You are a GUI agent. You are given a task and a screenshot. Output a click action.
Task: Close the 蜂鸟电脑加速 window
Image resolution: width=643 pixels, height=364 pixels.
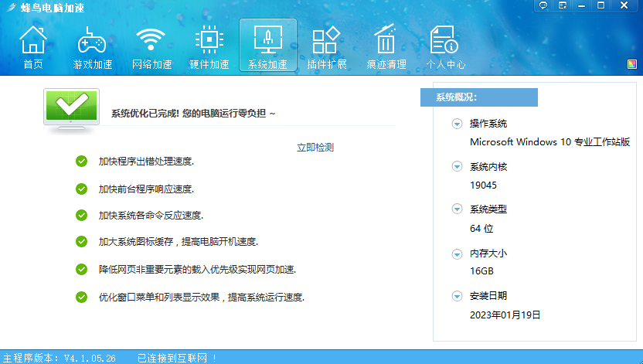624,5
